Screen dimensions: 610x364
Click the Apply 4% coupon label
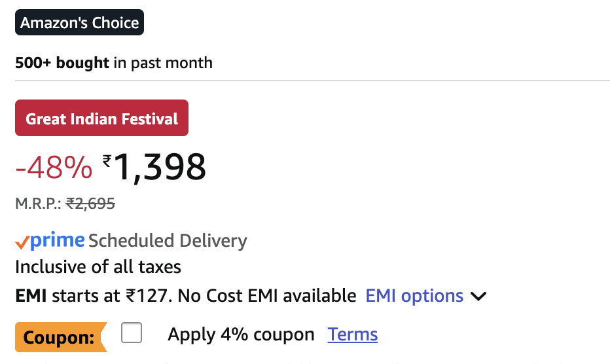(x=241, y=335)
